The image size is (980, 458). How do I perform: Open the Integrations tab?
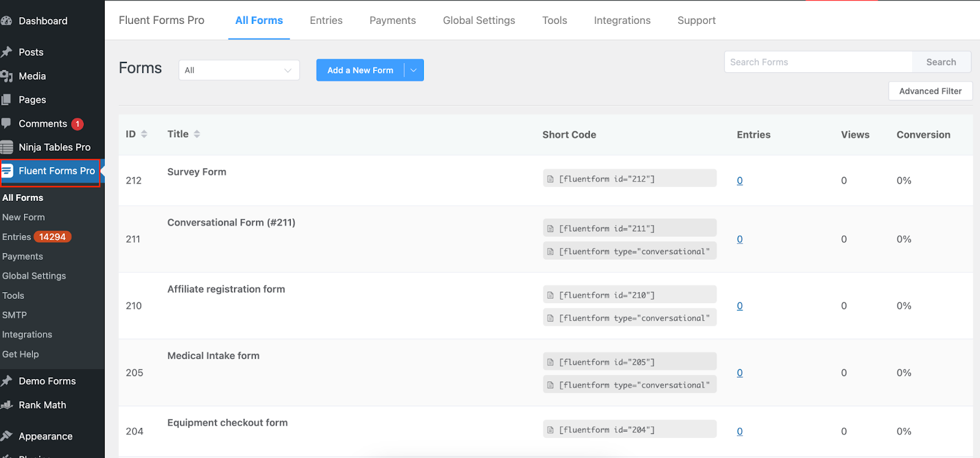point(622,20)
